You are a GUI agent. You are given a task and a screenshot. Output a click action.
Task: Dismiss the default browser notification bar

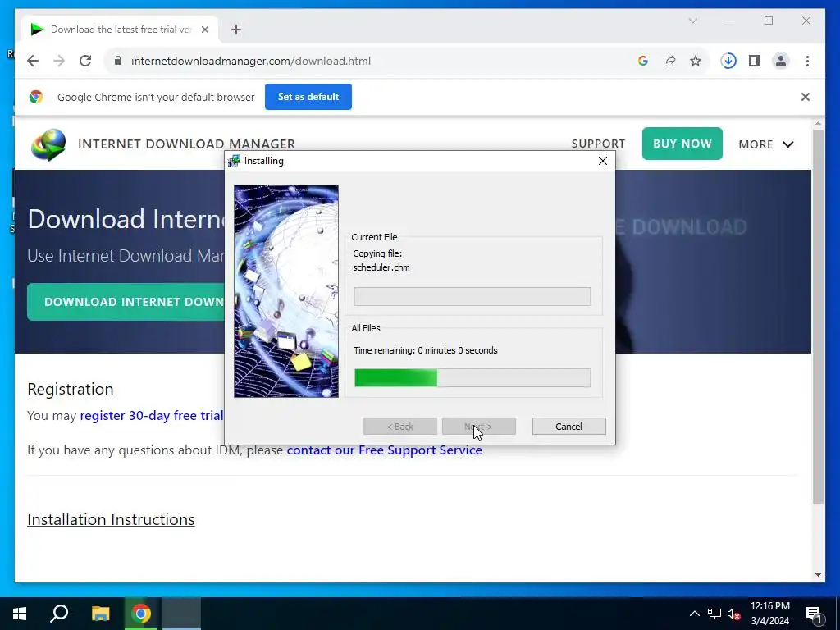[806, 97]
